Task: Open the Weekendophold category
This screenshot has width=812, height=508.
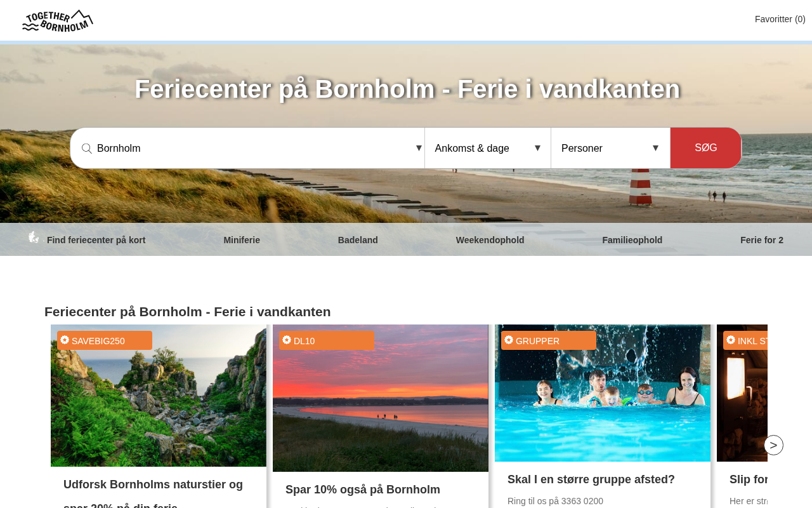Action: [x=490, y=240]
